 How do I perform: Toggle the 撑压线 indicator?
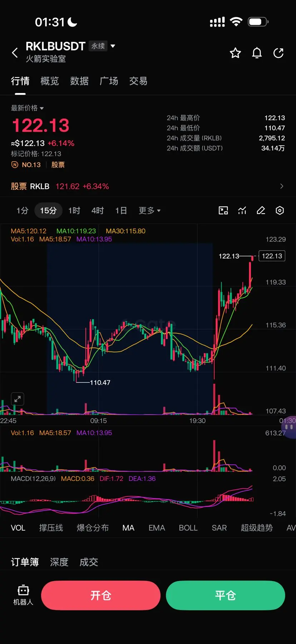pos(51,528)
